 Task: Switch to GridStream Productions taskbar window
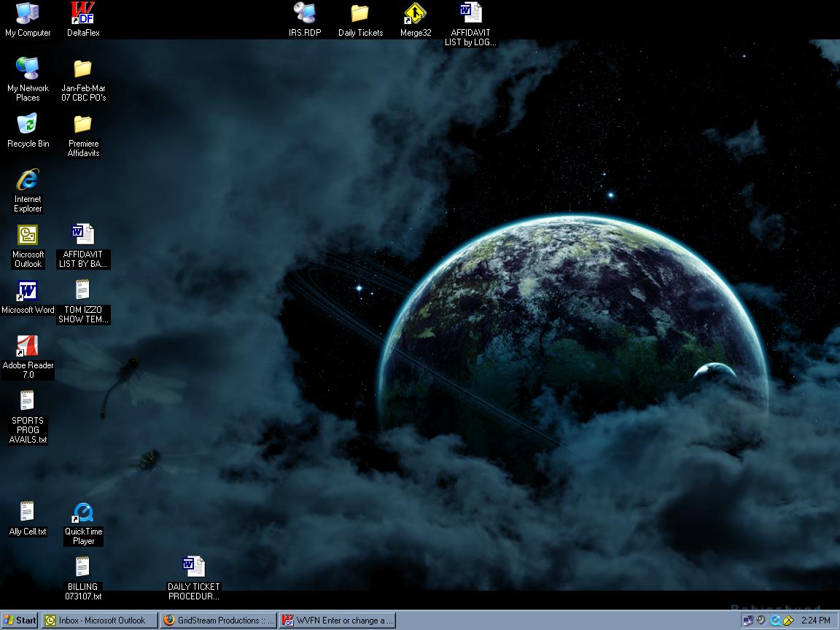[218, 621]
